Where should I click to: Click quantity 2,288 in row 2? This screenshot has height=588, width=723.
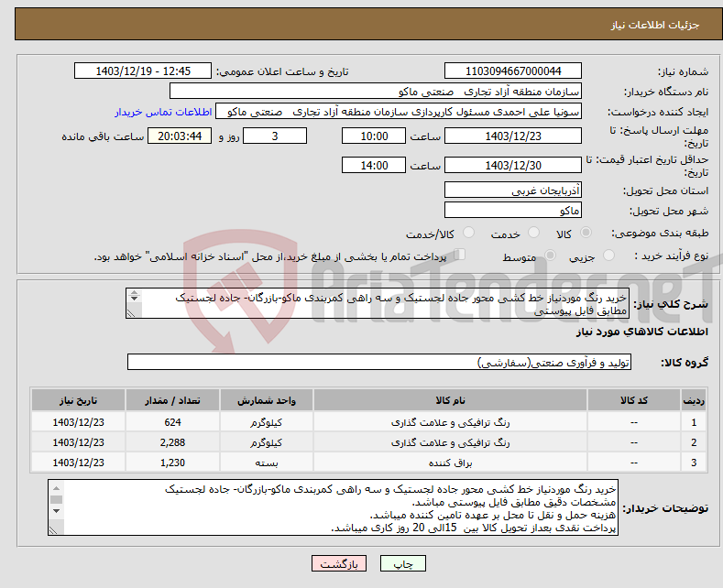(x=172, y=442)
